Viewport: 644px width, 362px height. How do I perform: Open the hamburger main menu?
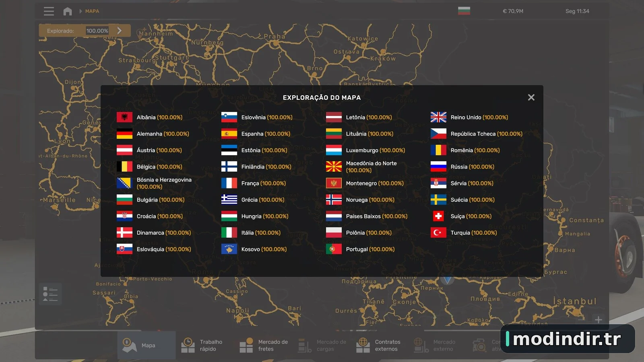coord(49,11)
